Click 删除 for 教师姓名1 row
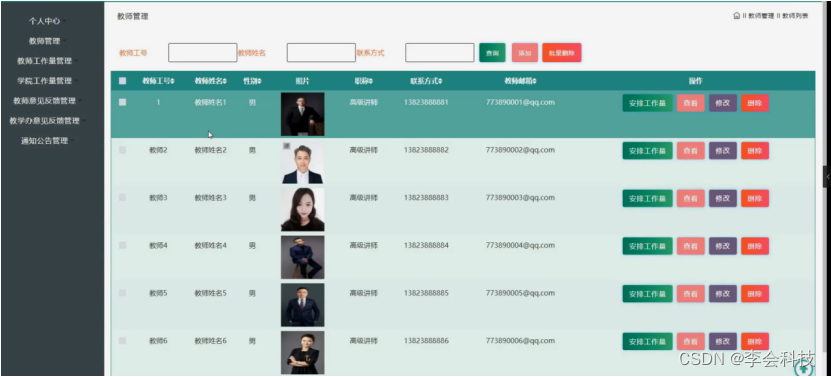The height and width of the screenshot is (377, 831). 755,103
